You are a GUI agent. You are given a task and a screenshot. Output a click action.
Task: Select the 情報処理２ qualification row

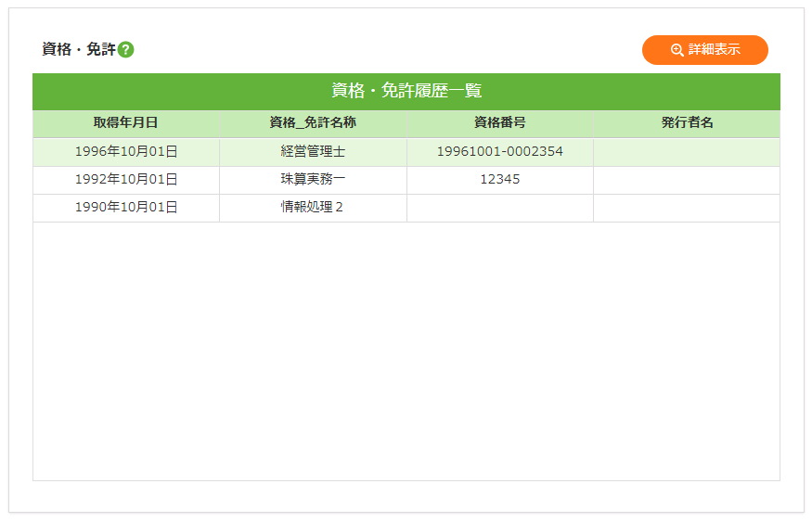click(x=313, y=208)
